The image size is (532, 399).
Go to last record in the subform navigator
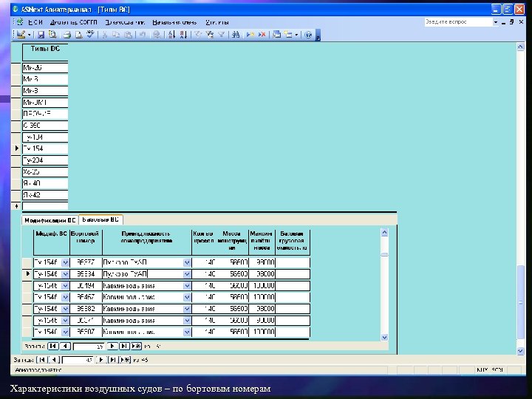pyautogui.click(x=124, y=346)
